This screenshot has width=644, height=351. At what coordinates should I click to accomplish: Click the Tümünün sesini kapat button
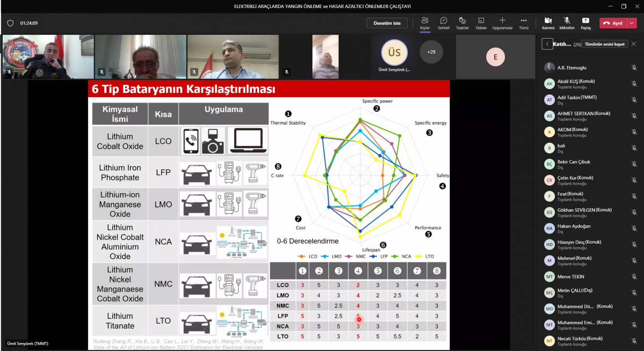(604, 44)
